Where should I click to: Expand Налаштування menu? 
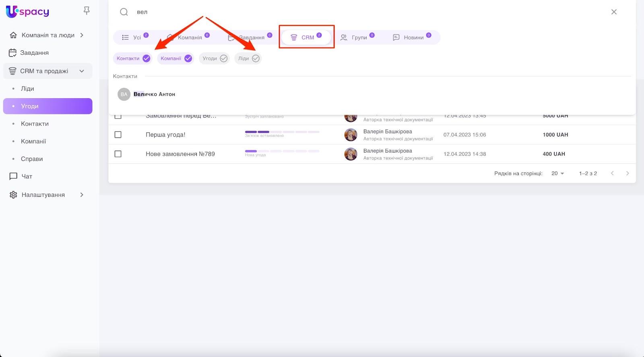(82, 195)
